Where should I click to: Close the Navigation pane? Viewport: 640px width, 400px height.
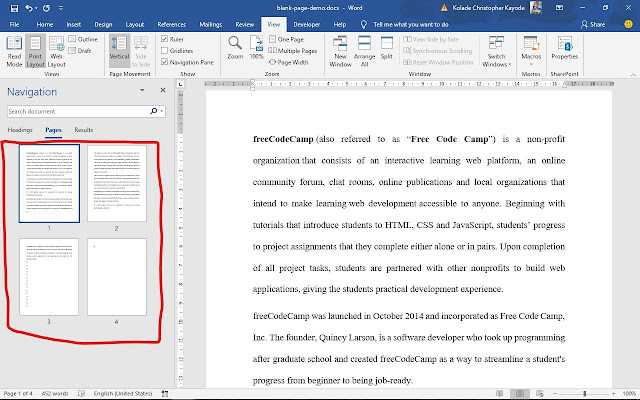click(x=163, y=90)
